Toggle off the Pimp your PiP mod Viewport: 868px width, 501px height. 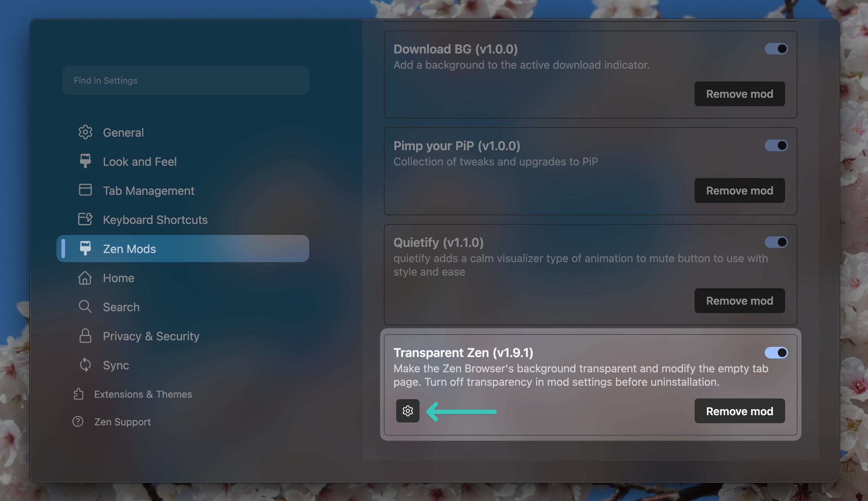pos(776,145)
